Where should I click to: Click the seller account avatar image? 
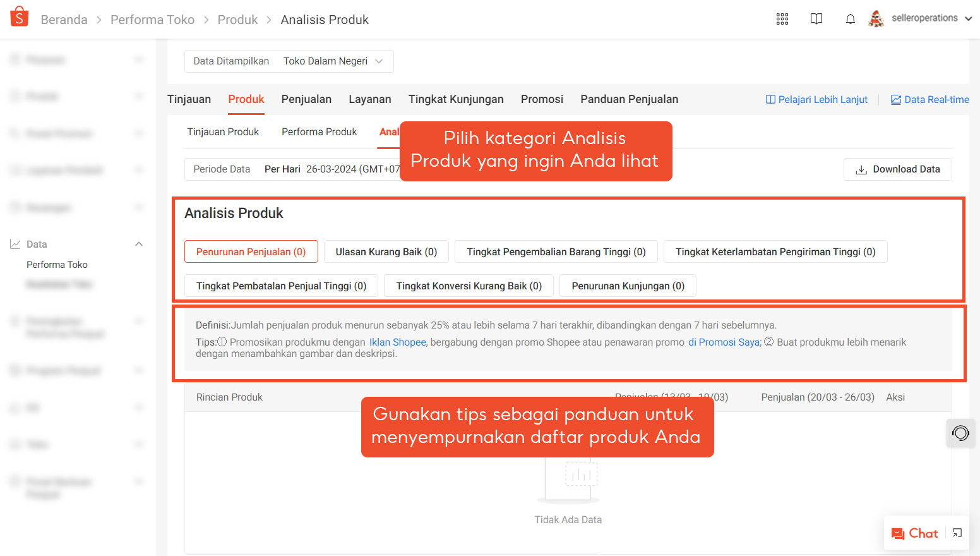click(x=876, y=19)
